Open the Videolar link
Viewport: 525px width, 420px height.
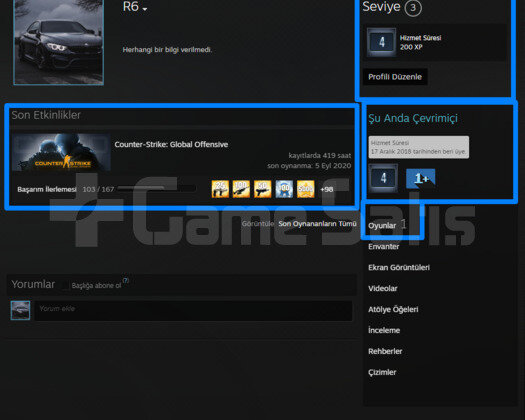383,288
